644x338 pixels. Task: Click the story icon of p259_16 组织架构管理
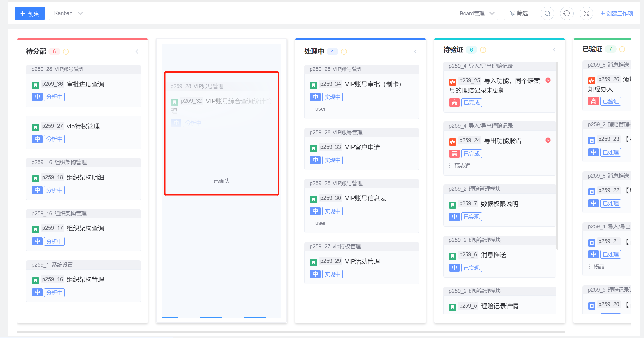(36, 281)
